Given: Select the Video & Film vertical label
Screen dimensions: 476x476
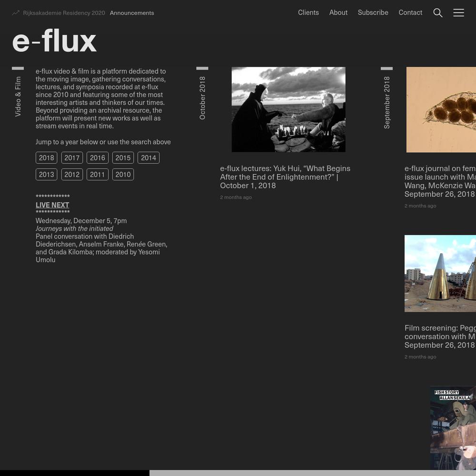Looking at the screenshot, I should coord(18,97).
